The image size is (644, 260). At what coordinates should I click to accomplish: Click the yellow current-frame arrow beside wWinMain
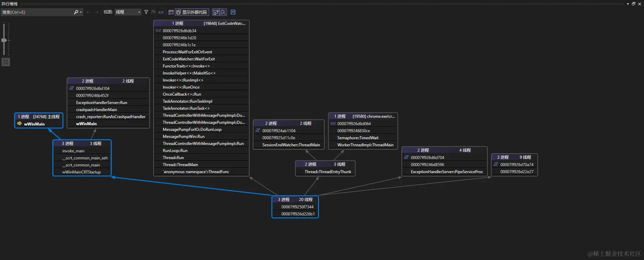point(19,124)
